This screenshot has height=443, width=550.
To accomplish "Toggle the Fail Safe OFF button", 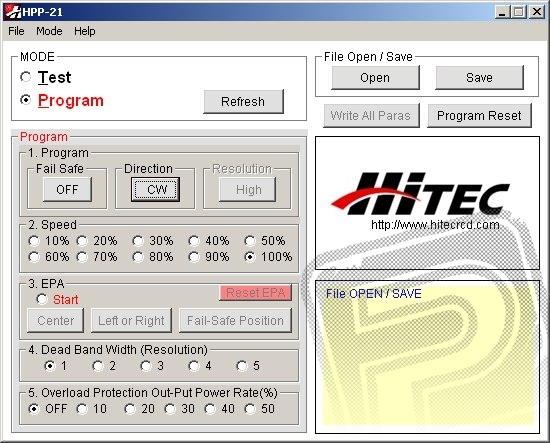I will pos(67,190).
